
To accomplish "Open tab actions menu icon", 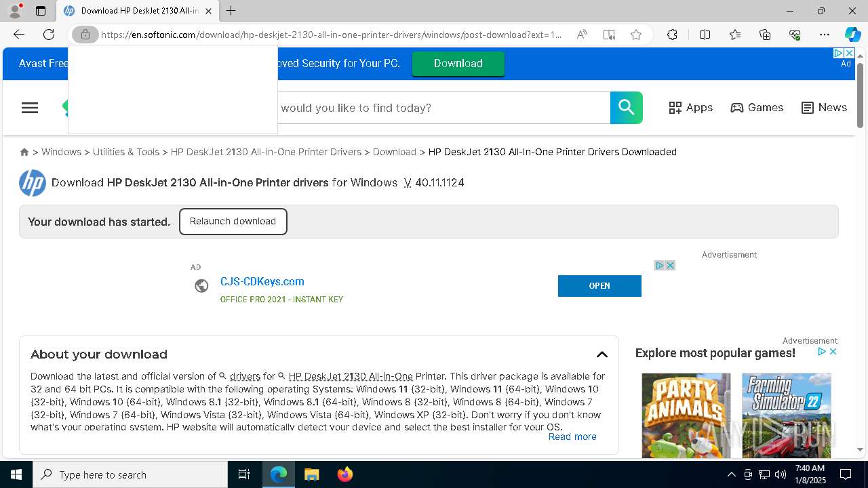I will pyautogui.click(x=41, y=11).
